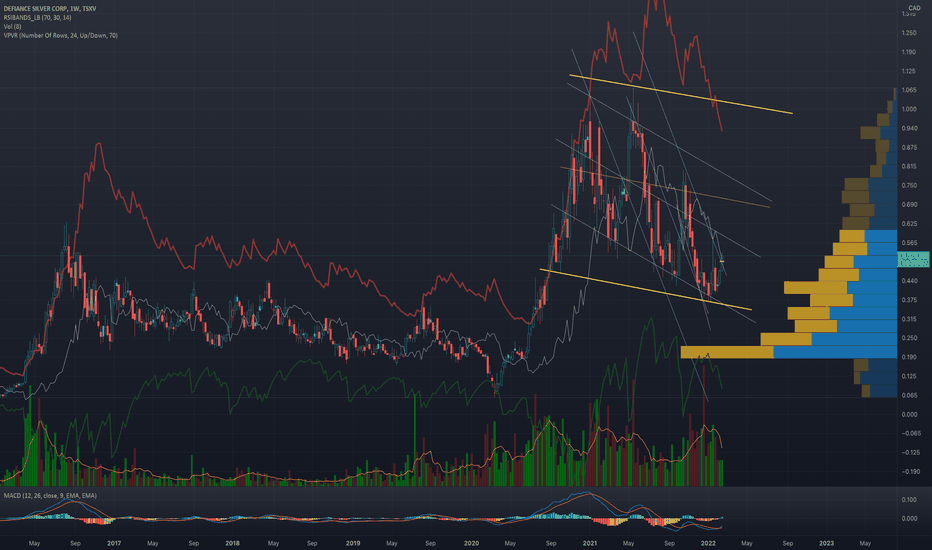Click the 0.690 price axis label
The height and width of the screenshot is (550, 932).
[909, 205]
